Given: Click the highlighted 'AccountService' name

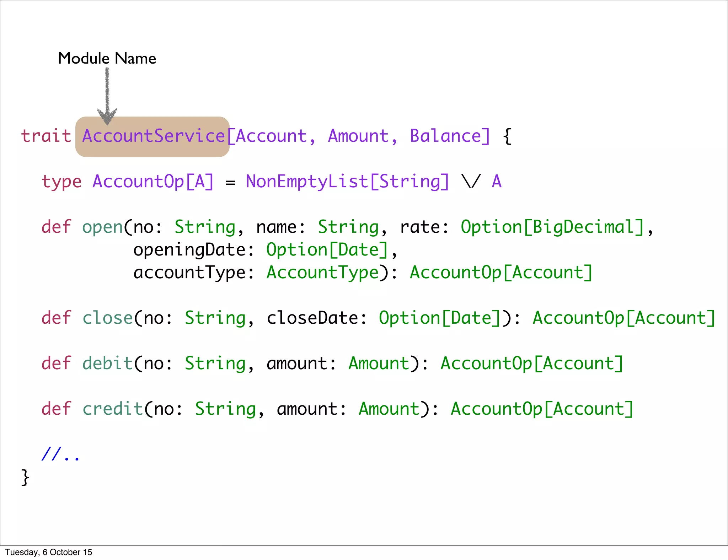Looking at the screenshot, I should pyautogui.click(x=154, y=136).
